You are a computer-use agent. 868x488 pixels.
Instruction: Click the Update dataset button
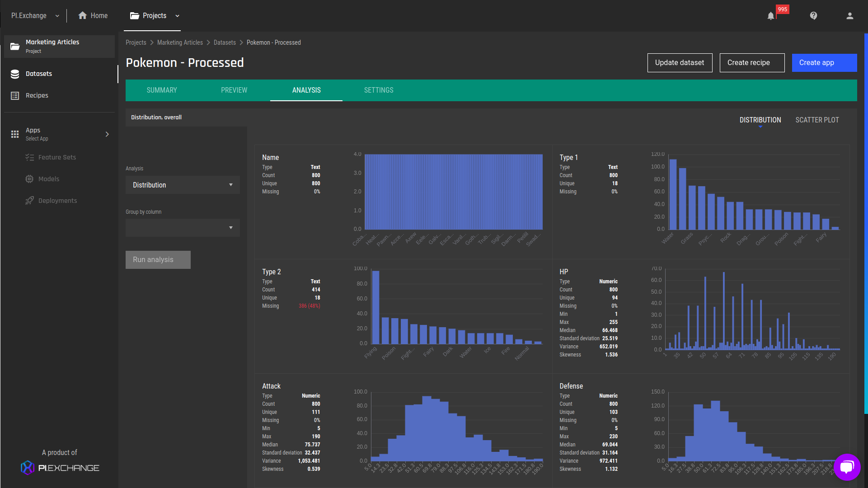pos(680,63)
